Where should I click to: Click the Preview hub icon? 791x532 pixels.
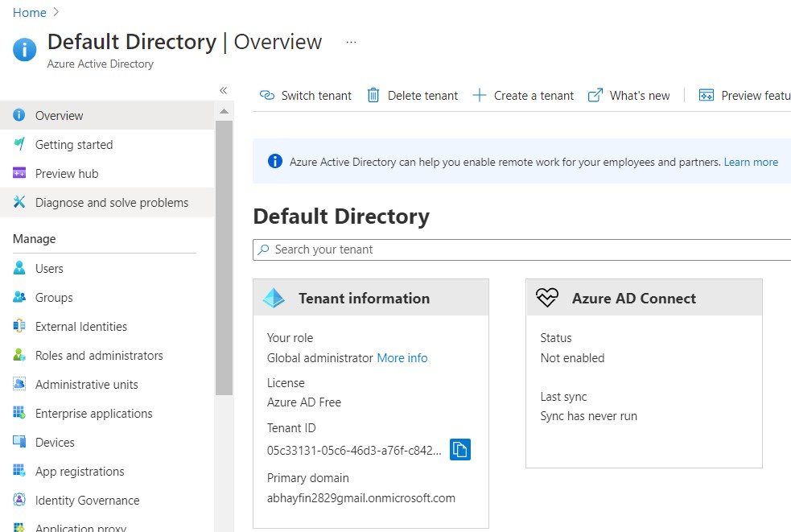pyautogui.click(x=19, y=173)
